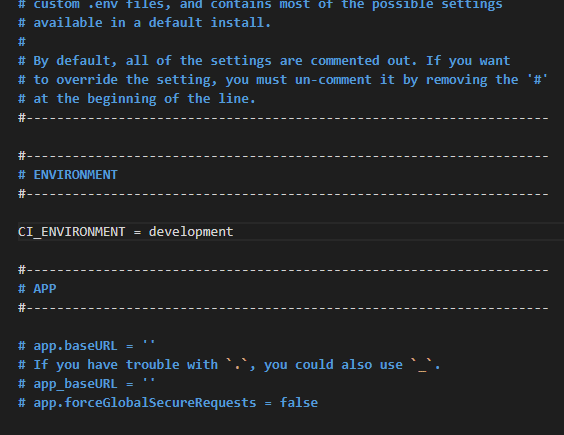The image size is (564, 435).
Task: Click the 'If you have trouble with' comment
Action: (x=229, y=365)
